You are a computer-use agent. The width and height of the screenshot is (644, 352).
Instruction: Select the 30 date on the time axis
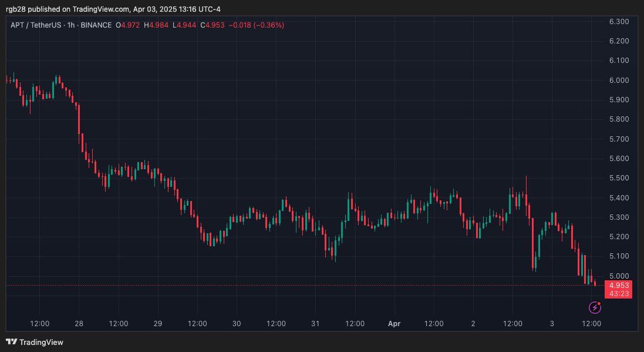pos(237,324)
